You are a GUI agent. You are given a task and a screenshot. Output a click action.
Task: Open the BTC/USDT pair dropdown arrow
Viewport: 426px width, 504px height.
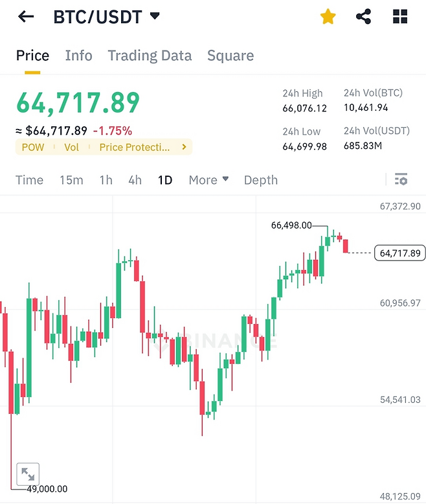coord(154,16)
